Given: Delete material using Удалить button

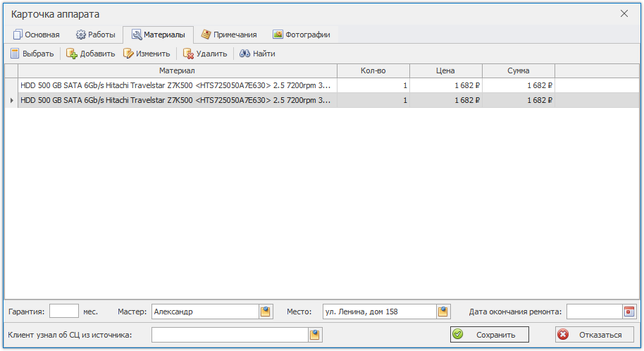Looking at the screenshot, I should pos(204,54).
